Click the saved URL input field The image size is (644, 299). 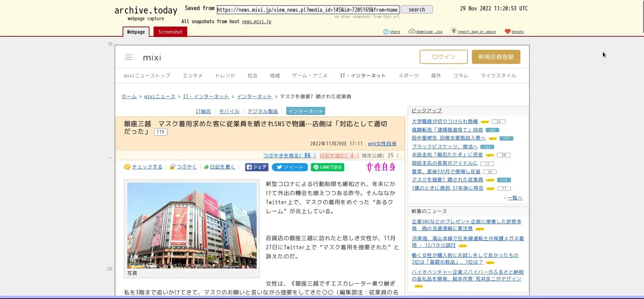coord(308,10)
